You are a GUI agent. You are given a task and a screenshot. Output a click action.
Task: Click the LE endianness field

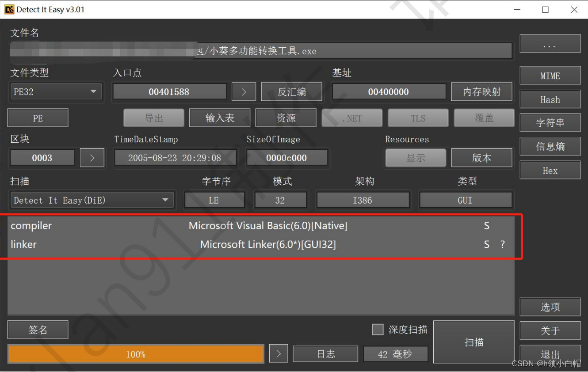(x=214, y=200)
